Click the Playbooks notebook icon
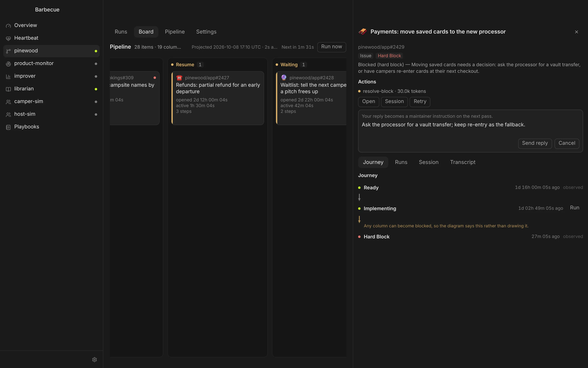Image resolution: width=588 pixels, height=368 pixels. point(8,127)
